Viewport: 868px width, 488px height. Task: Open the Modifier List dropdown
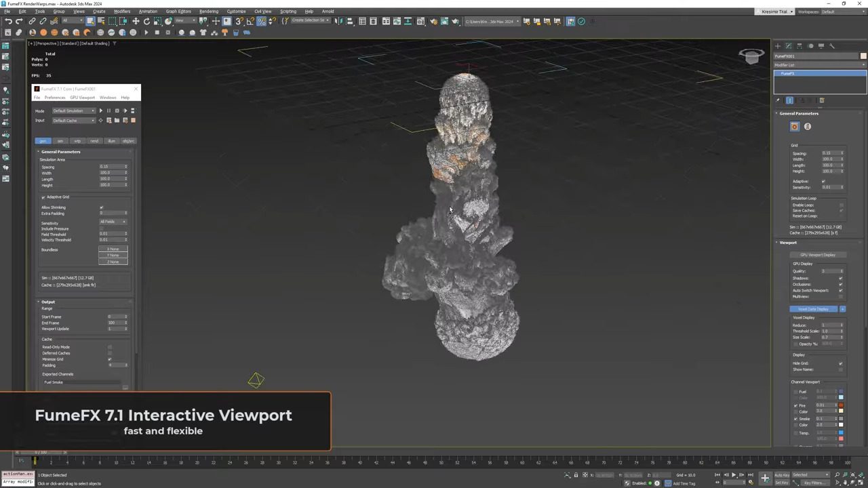817,64
